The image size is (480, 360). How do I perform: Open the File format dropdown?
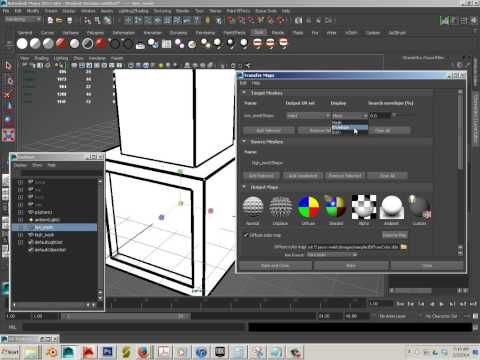(331, 255)
